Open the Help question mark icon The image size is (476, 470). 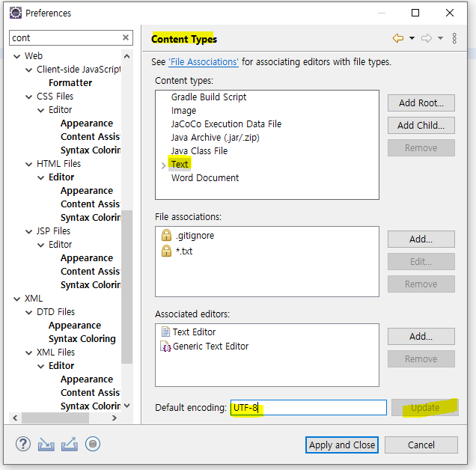(23, 445)
